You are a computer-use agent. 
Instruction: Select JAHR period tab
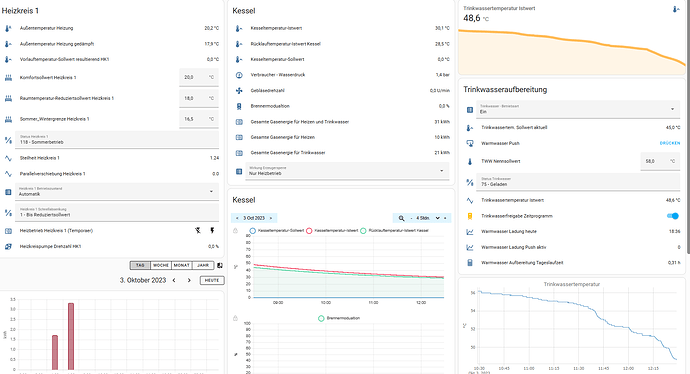pos(203,265)
